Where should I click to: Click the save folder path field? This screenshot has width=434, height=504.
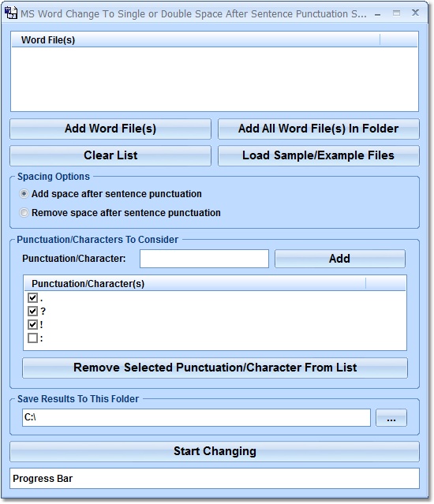[196, 418]
